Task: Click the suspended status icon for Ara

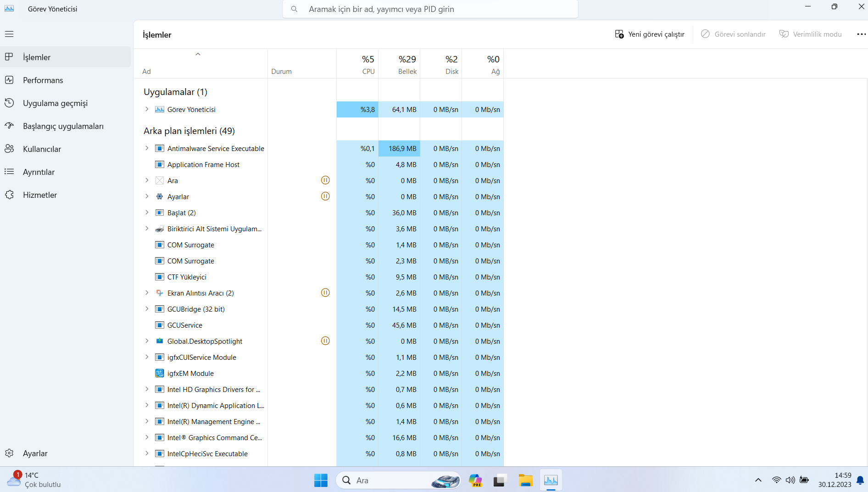Action: 325,180
